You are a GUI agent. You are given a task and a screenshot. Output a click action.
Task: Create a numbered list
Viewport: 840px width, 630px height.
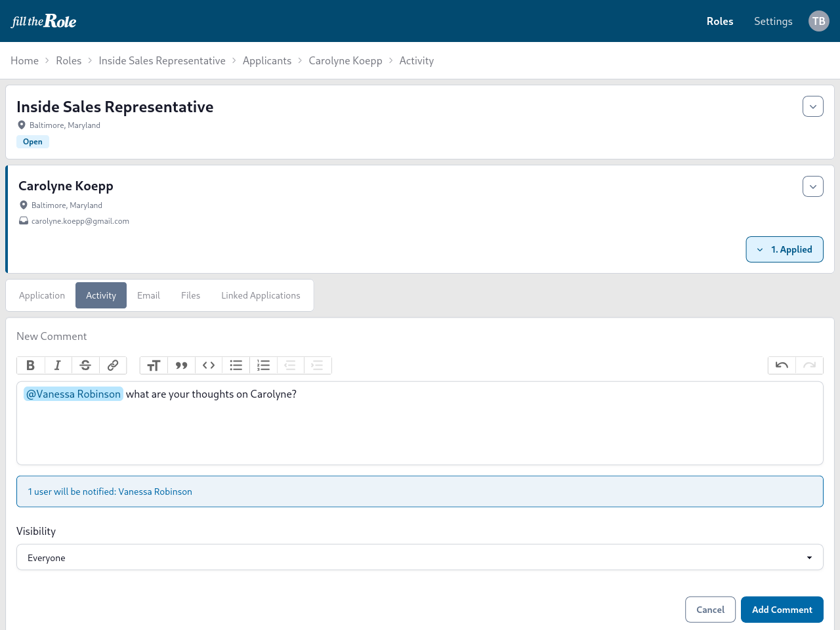pos(263,365)
